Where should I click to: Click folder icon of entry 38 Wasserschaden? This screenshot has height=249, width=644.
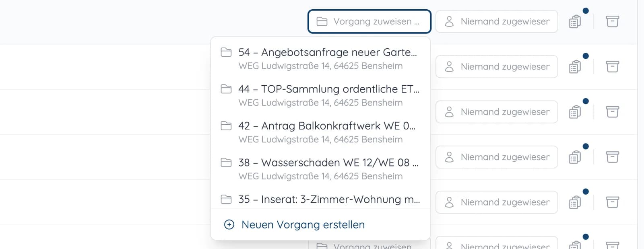(226, 163)
